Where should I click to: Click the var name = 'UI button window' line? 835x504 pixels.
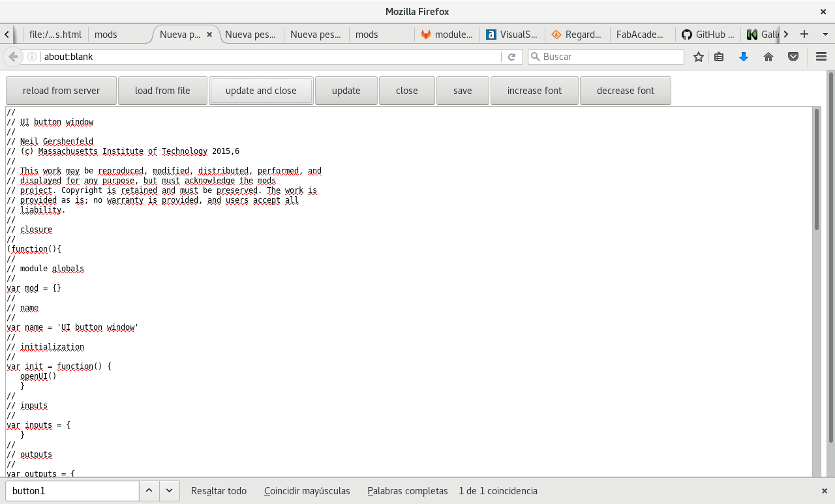click(72, 327)
